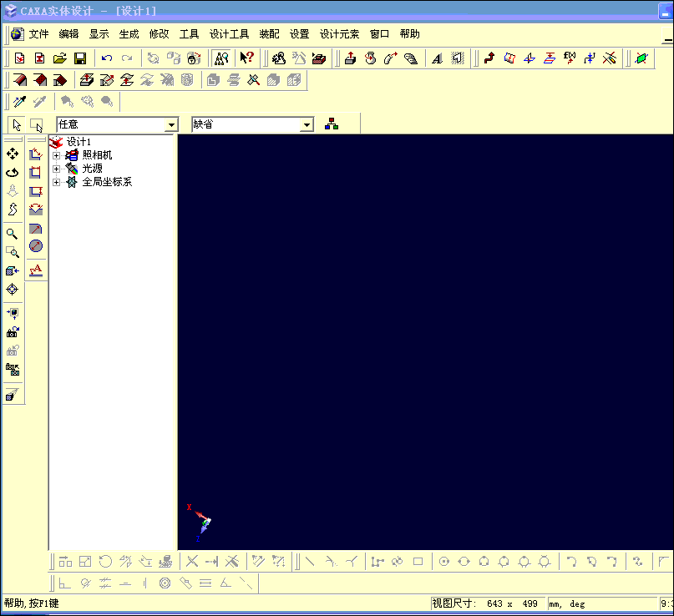The height and width of the screenshot is (616, 674).
Task: Open the 缺省 configuration dropdown
Action: (x=307, y=125)
